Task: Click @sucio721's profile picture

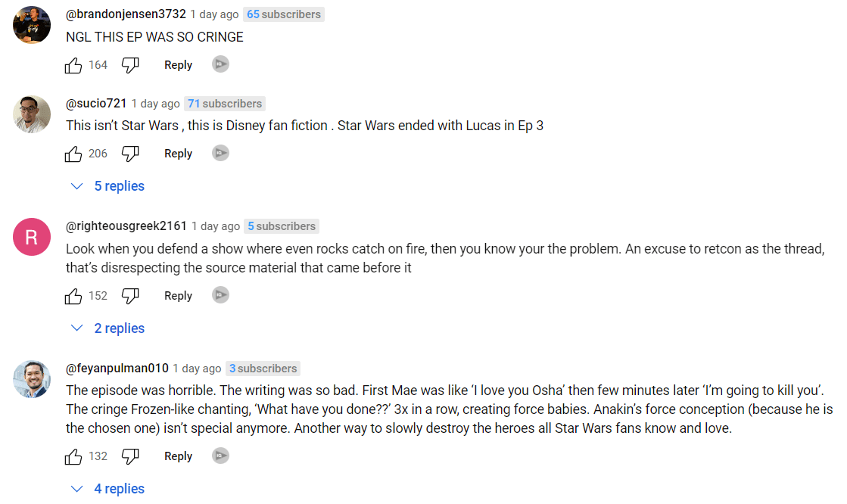Action: point(32,114)
